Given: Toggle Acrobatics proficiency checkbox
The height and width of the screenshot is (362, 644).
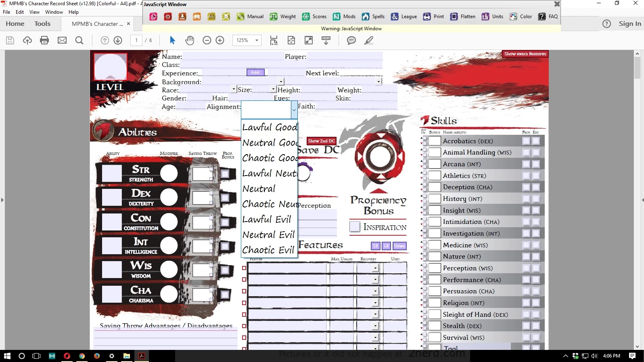Looking at the screenshot, I should 526,141.
